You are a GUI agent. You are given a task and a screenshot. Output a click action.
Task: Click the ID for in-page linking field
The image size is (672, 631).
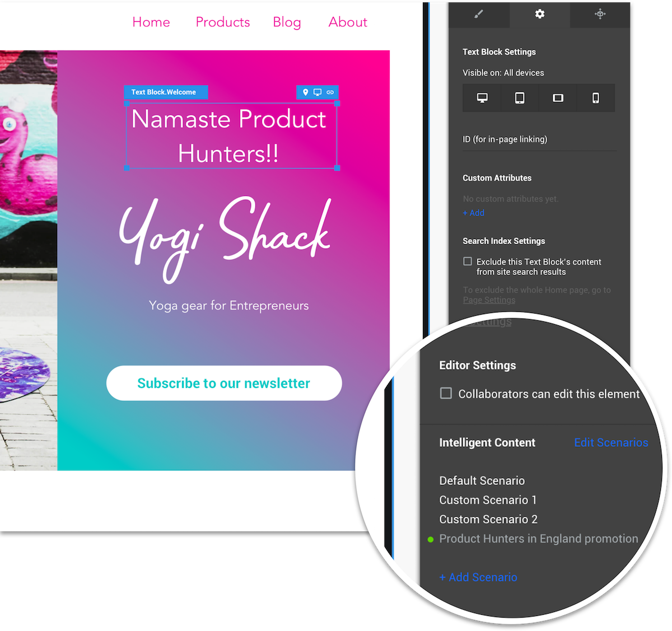tap(539, 140)
